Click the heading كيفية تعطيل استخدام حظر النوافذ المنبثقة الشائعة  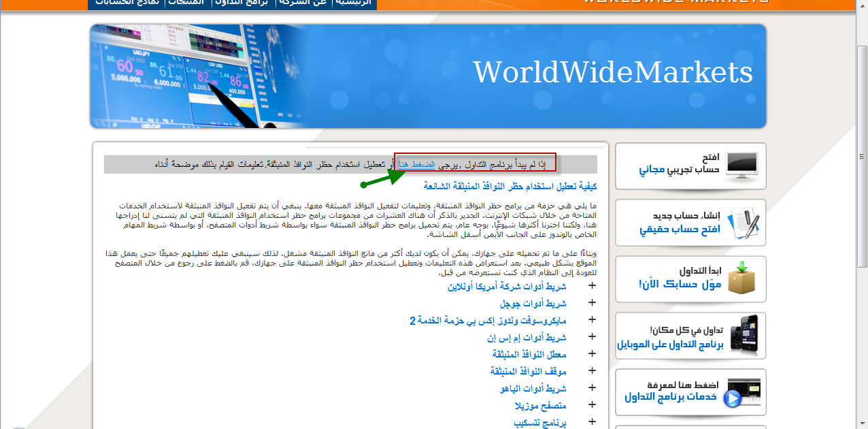[x=510, y=186]
